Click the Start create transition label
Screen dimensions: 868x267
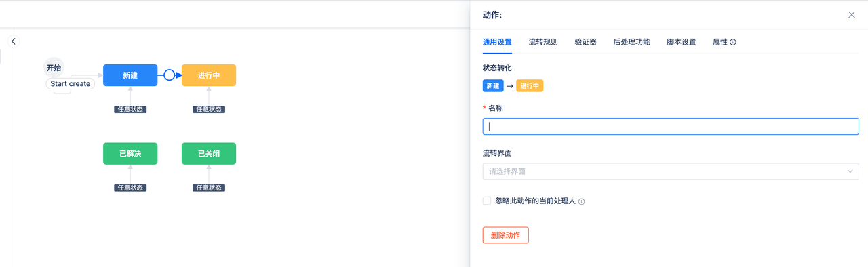click(71, 84)
